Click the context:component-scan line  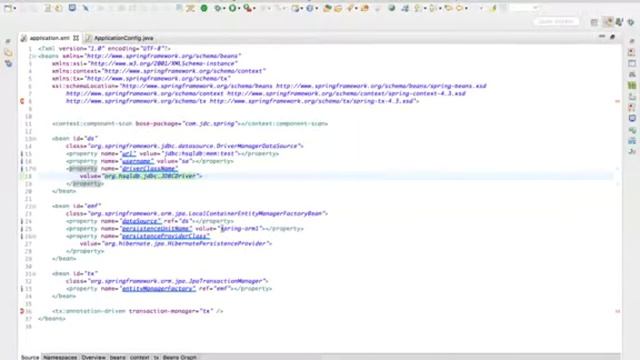pyautogui.click(x=190, y=124)
